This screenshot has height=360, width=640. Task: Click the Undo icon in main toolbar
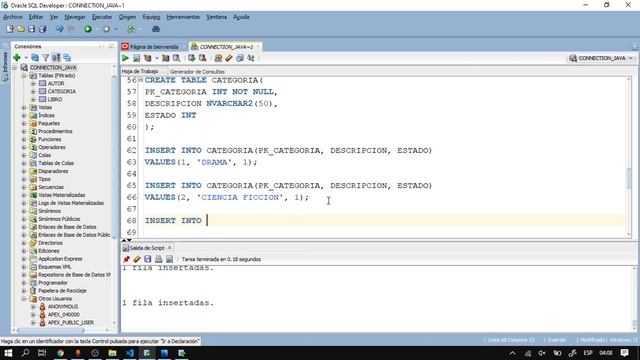60,29
